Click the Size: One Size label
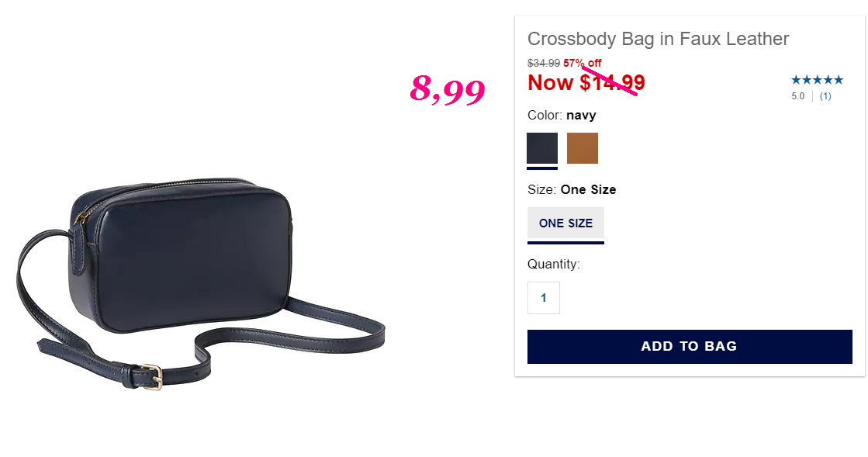The height and width of the screenshot is (457, 868). point(572,189)
